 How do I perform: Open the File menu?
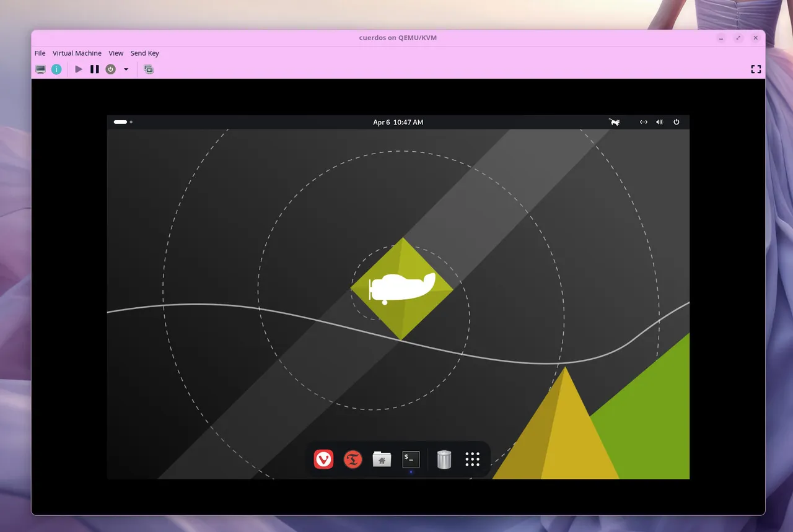tap(40, 53)
